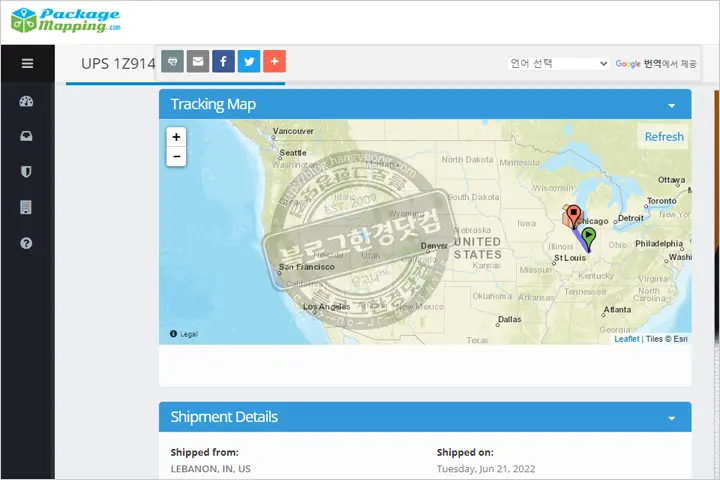Click the building icon in sidebar

click(x=26, y=207)
